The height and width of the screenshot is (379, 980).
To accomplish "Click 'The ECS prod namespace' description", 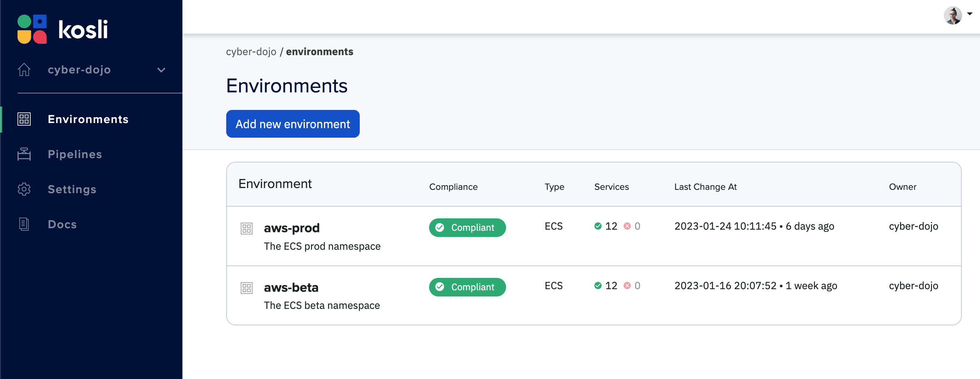I will tap(322, 246).
